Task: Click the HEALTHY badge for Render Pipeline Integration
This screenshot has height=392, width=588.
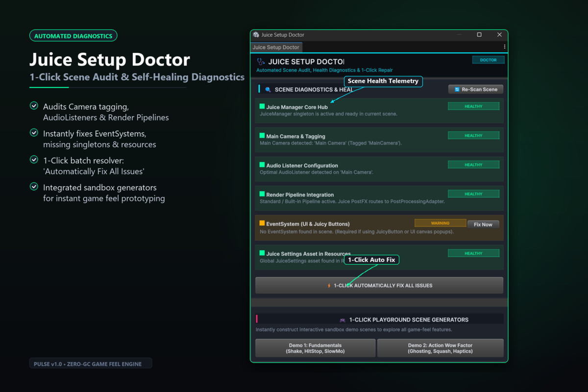Action: click(473, 194)
